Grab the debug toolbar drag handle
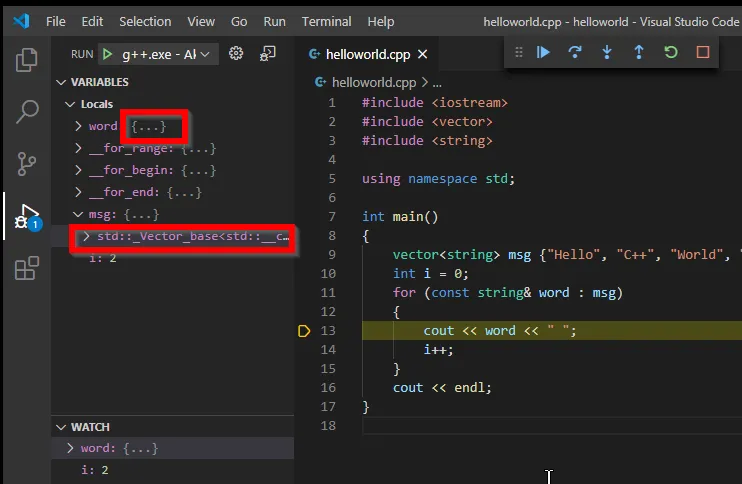 [x=519, y=52]
